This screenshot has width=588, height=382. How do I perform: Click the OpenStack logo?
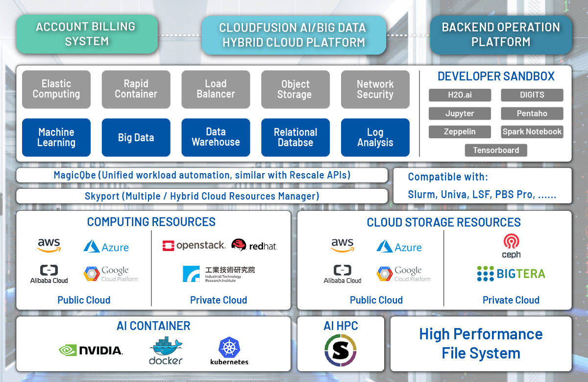coord(194,245)
